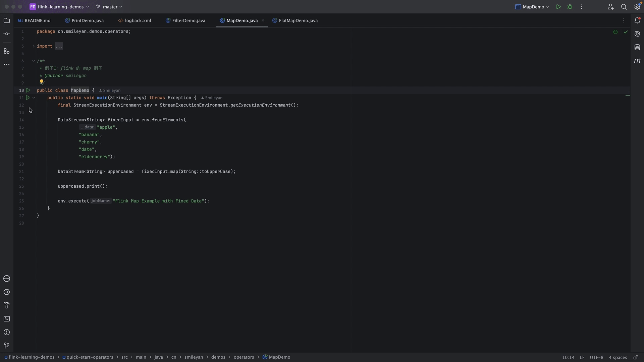Open the master branch dropdown
This screenshot has height=362, width=644.
[x=109, y=7]
